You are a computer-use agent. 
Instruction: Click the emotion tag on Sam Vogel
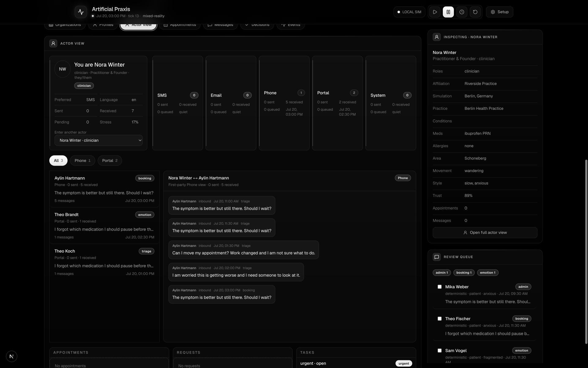pyautogui.click(x=522, y=351)
